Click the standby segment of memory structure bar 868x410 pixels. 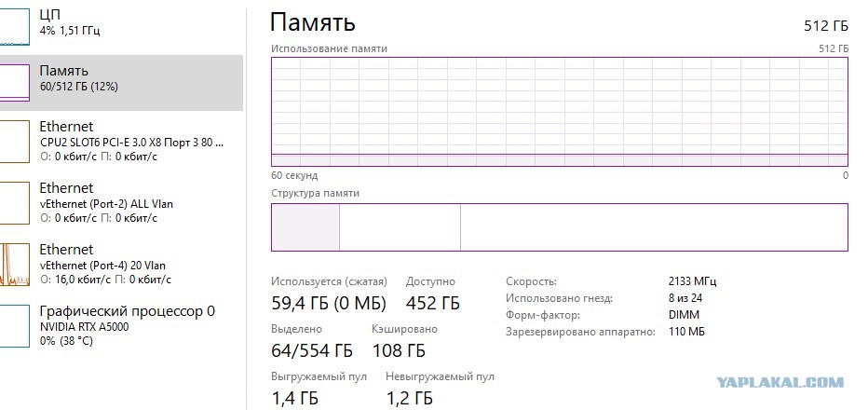tap(400, 227)
